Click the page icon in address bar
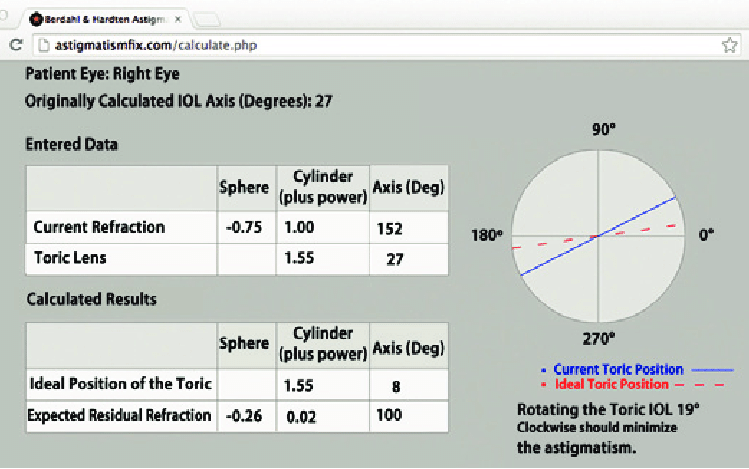The image size is (749, 469). (x=44, y=45)
